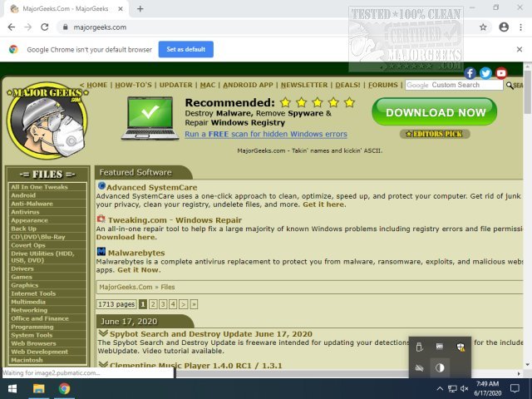Open DEALS! menu link

[347, 85]
